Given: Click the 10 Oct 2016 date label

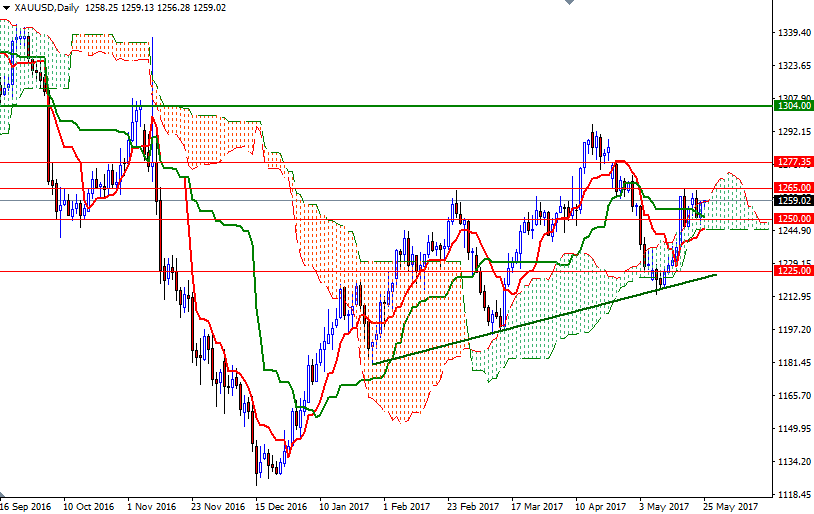Looking at the screenshot, I should click(x=88, y=506).
